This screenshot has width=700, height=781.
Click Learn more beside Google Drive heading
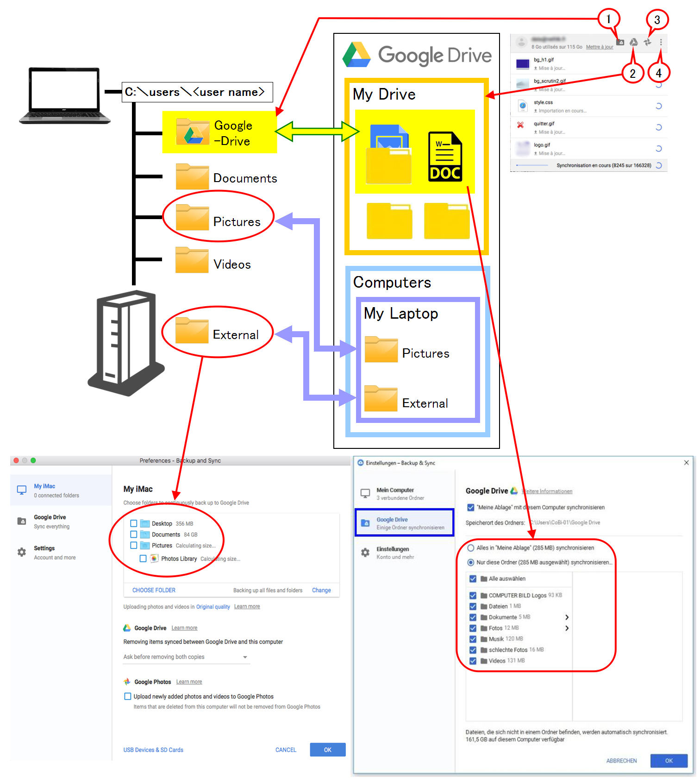(184, 628)
